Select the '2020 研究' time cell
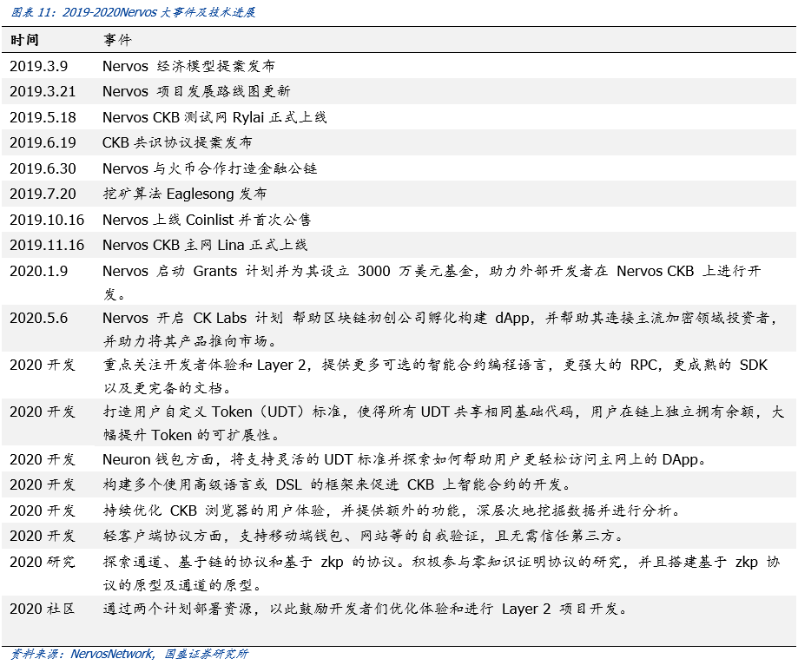Image resolution: width=798 pixels, height=672 pixels. click(43, 562)
